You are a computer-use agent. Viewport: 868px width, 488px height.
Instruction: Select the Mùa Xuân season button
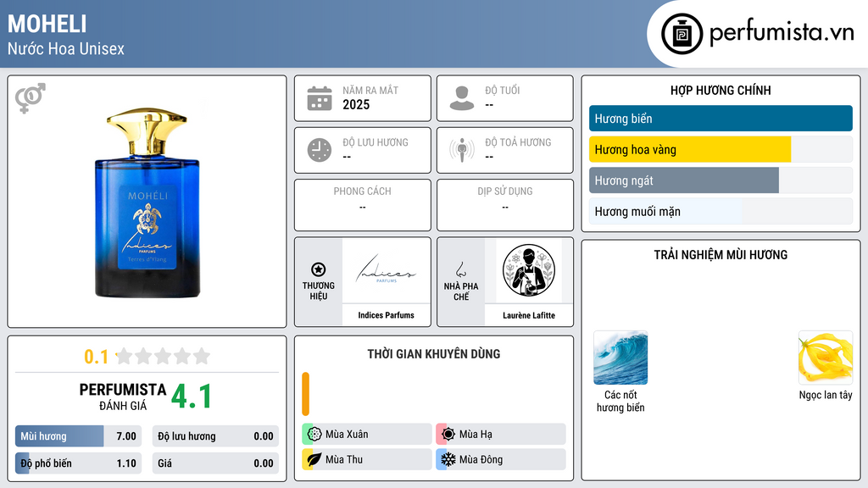pyautogui.click(x=367, y=435)
